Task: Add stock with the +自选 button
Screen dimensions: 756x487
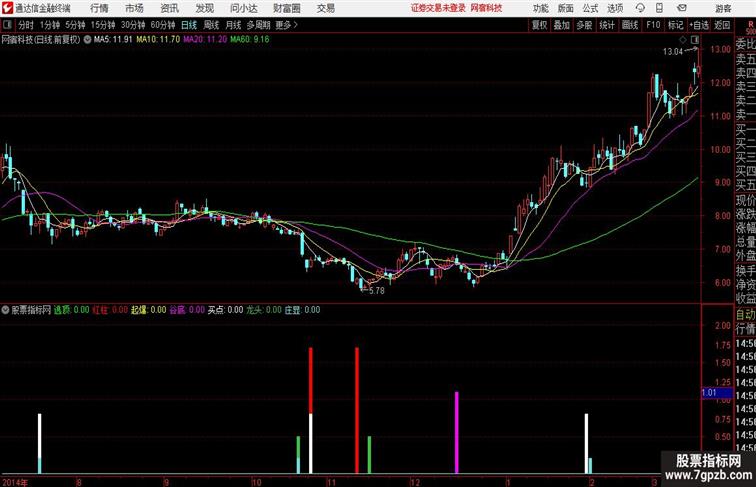Action: point(699,25)
